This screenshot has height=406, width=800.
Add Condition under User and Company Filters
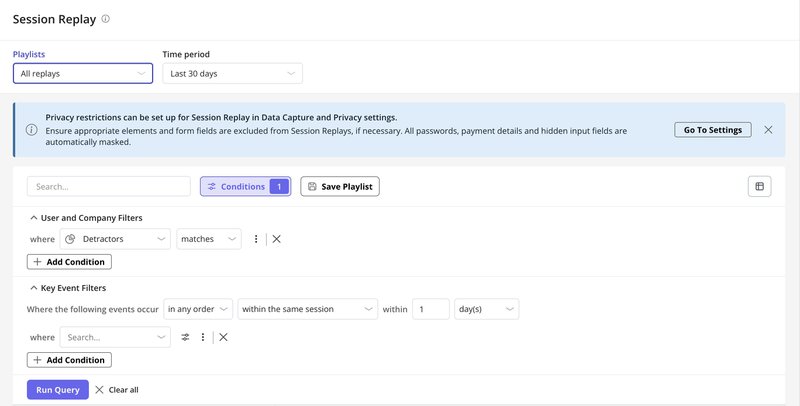pyautogui.click(x=69, y=262)
